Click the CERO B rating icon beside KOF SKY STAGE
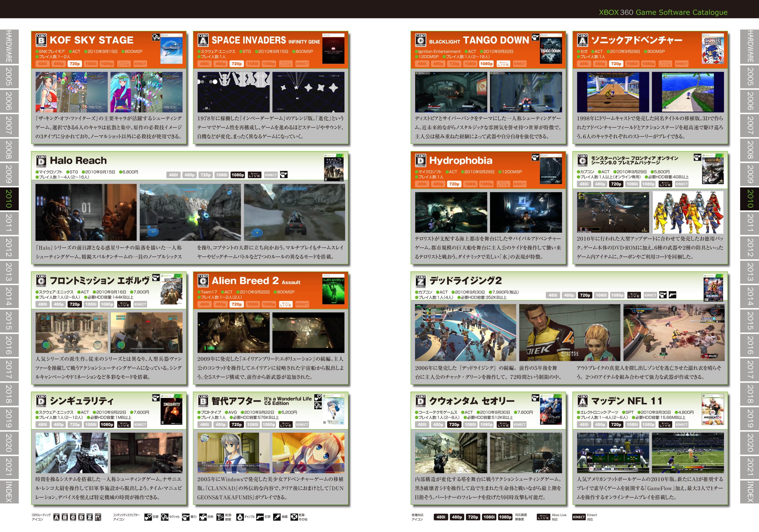This screenshot has height=532, width=759. coord(41,40)
